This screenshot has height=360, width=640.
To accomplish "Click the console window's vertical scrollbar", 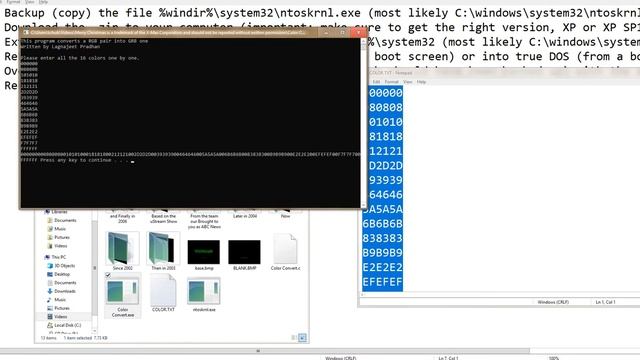I will tap(364, 122).
